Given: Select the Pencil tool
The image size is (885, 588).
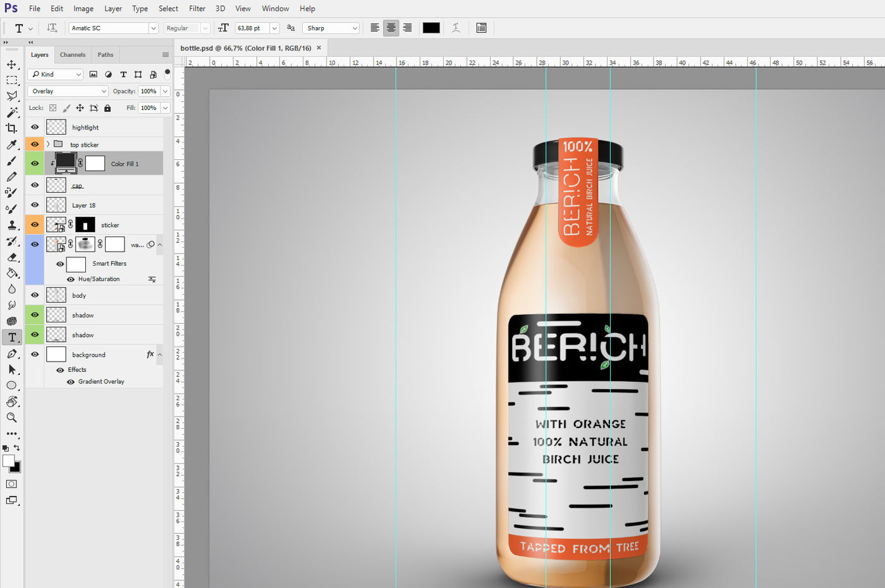Looking at the screenshot, I should click(x=11, y=177).
